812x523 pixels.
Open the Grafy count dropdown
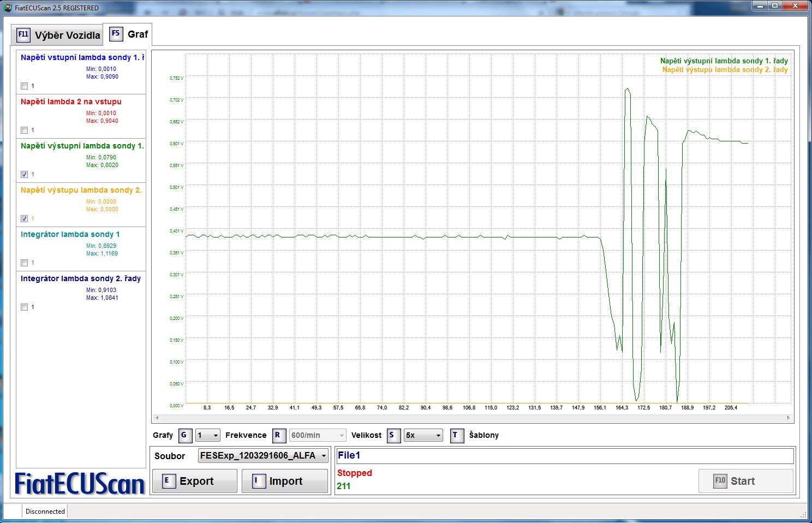pos(208,435)
